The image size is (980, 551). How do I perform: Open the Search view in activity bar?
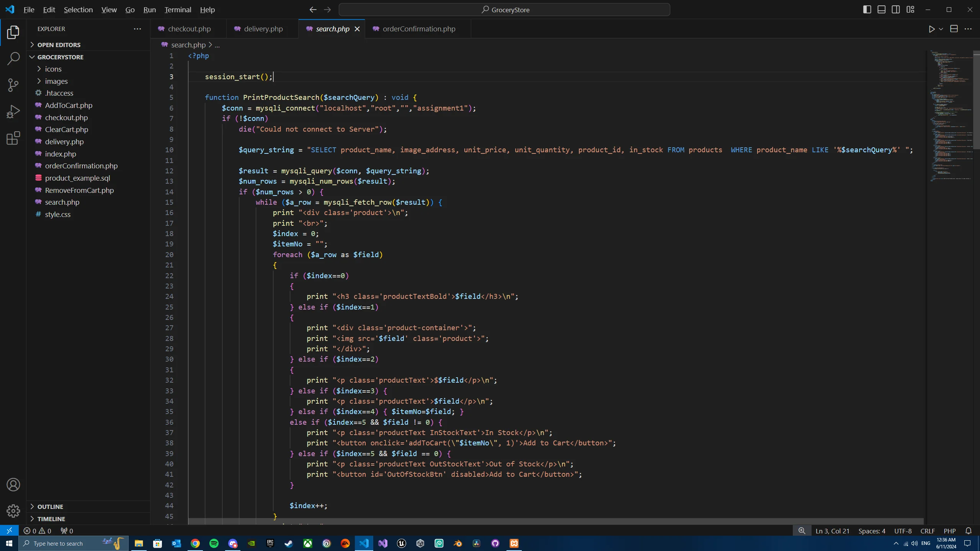[13, 59]
